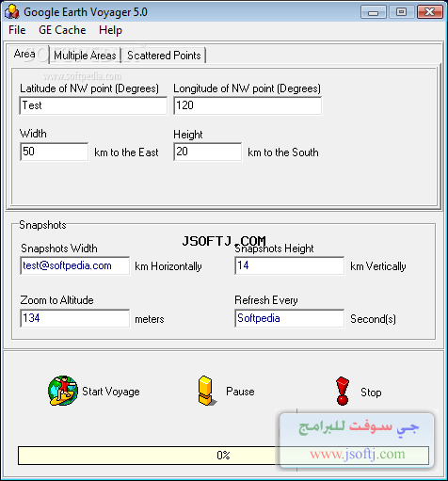Click the 'Longitude of NW point (Degrees)' label
This screenshot has width=448, height=481.
248,88
